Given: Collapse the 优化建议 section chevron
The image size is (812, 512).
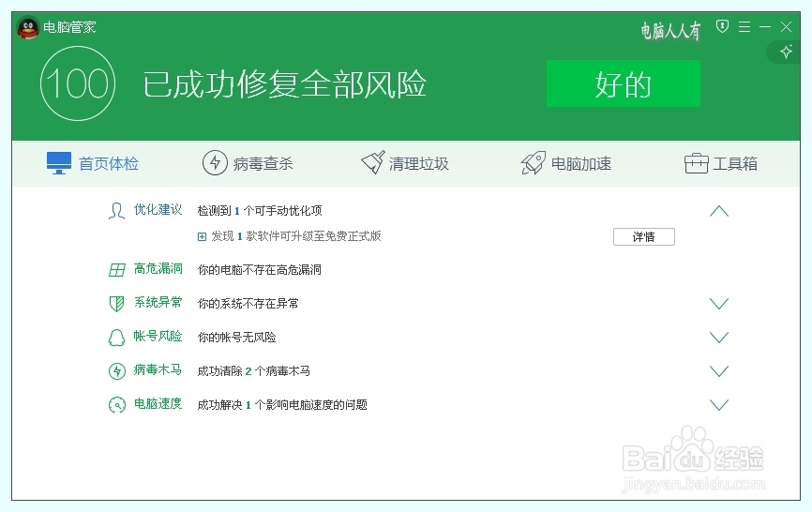Looking at the screenshot, I should click(x=719, y=211).
